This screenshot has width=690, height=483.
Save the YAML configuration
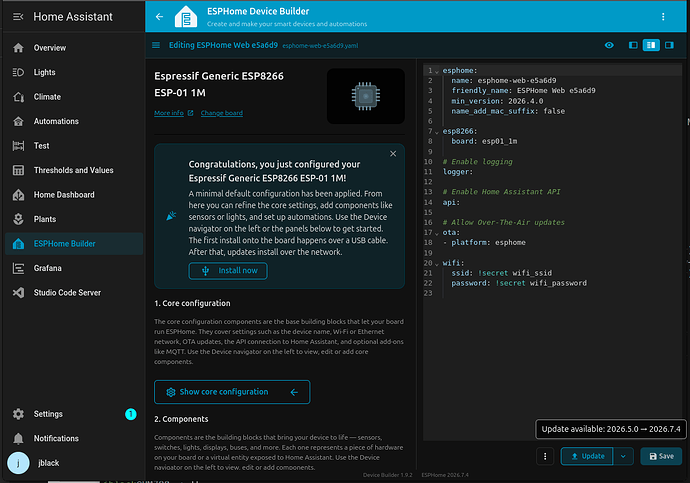(661, 456)
